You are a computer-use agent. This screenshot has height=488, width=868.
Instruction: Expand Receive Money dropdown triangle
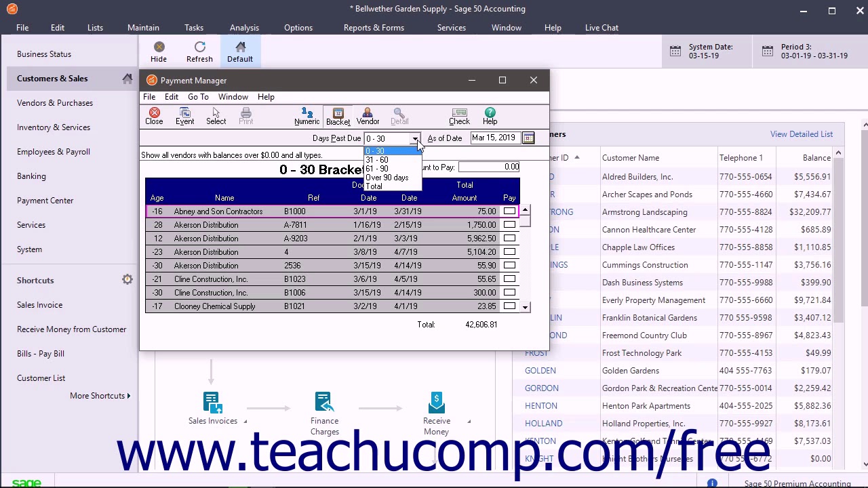(469, 422)
